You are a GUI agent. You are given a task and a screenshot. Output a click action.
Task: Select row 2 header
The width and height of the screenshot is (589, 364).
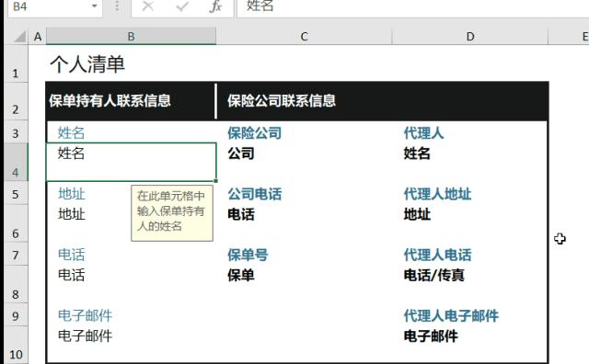click(16, 101)
